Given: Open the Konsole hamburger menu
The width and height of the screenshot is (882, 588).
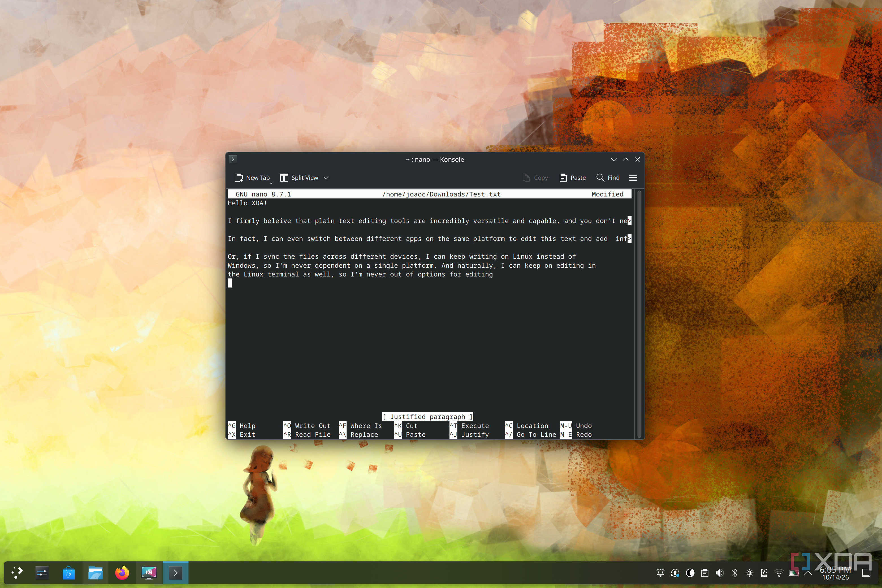Looking at the screenshot, I should (x=633, y=178).
